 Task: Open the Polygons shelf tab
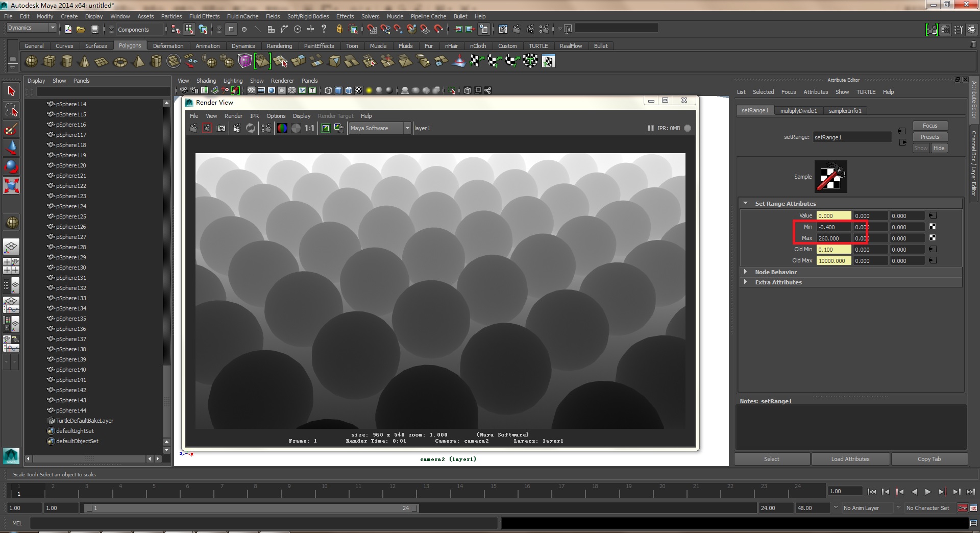tap(130, 46)
